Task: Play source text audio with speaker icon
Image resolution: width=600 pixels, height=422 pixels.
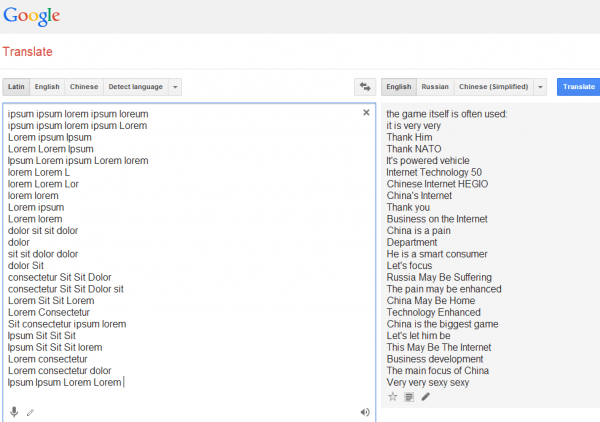Action: 364,411
